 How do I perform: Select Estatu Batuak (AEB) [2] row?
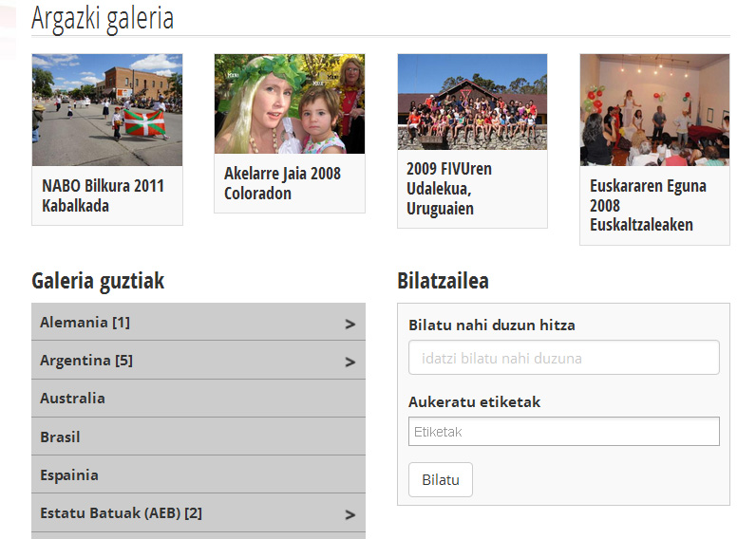(x=198, y=512)
